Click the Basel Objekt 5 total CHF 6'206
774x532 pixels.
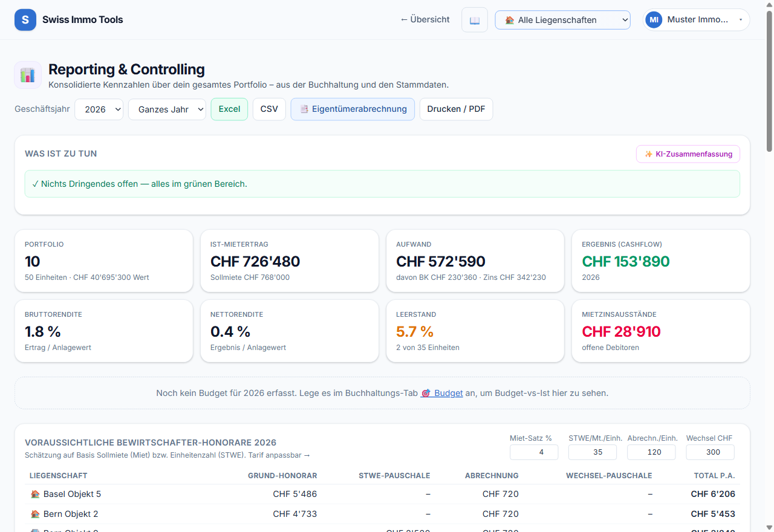click(x=713, y=494)
